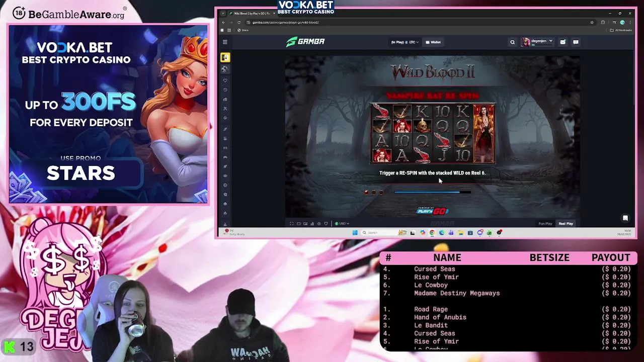The height and width of the screenshot is (362, 644).
Task: Click the Vodka.bet promo banner
Action: pyautogui.click(x=108, y=114)
